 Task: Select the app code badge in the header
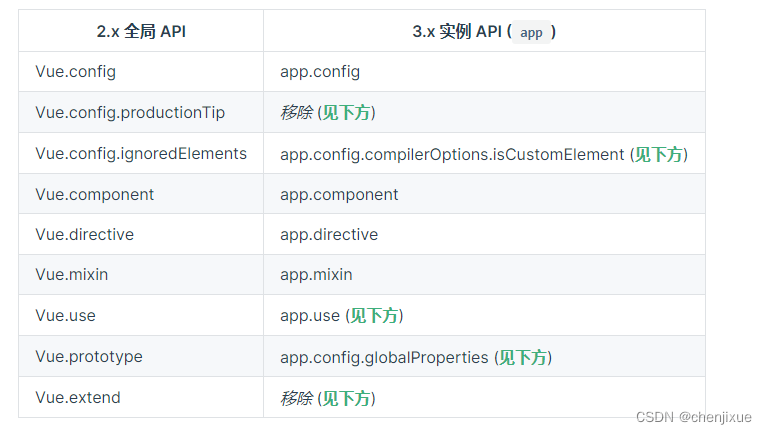coord(531,32)
